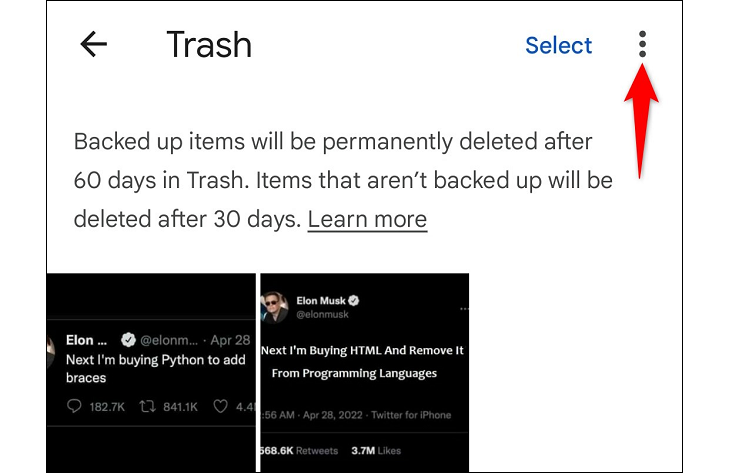
Task: Open the three-dot overflow menu
Action: point(642,44)
